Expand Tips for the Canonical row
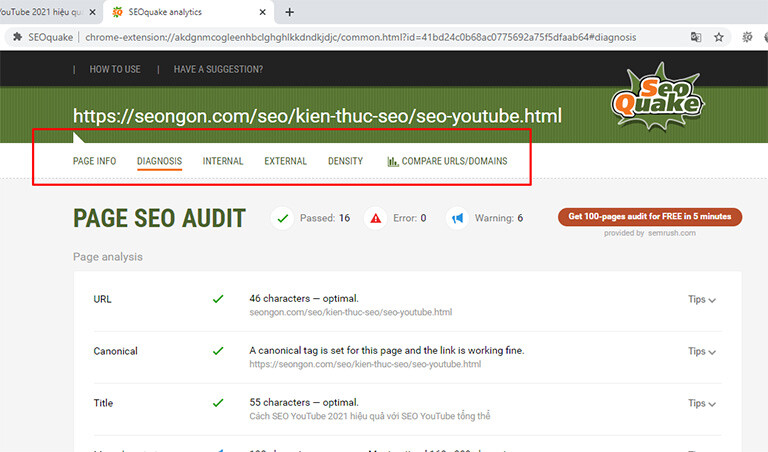Image resolution: width=768 pixels, height=452 pixels. point(701,352)
